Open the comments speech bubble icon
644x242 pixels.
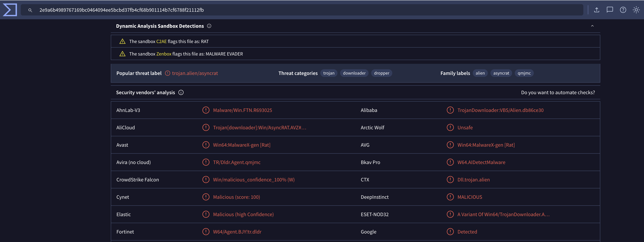610,10
